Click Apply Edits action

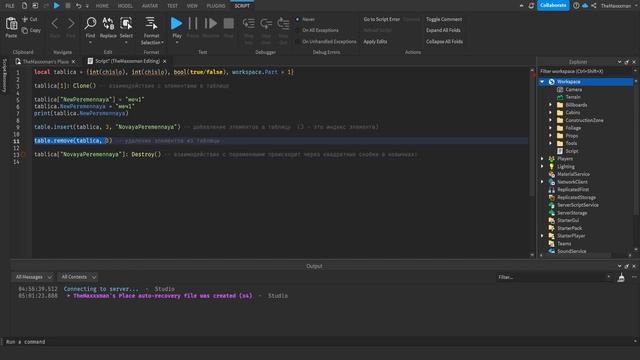pos(376,42)
